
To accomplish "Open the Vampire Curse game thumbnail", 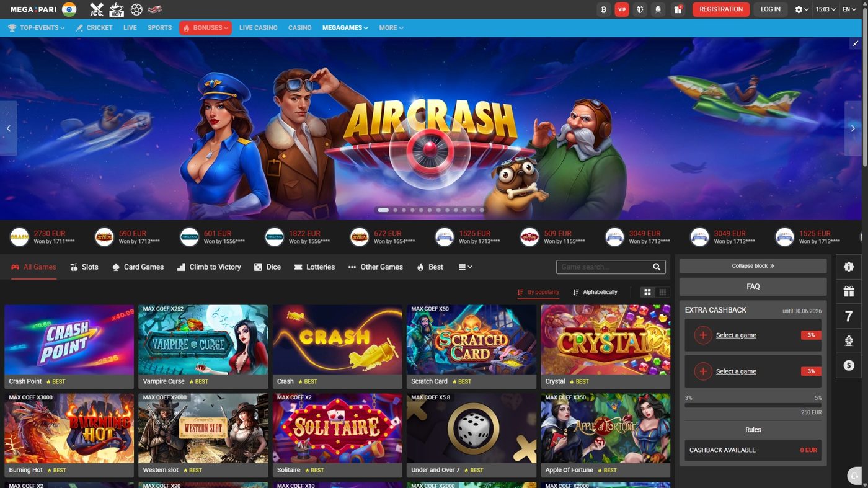I will pos(203,340).
